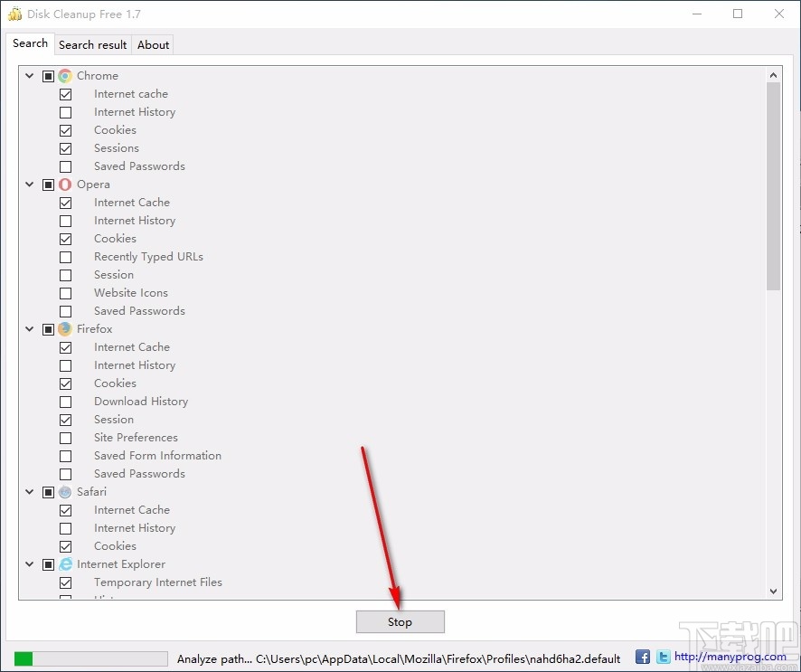
Task: Toggle the Safari group checkbox
Action: point(48,492)
